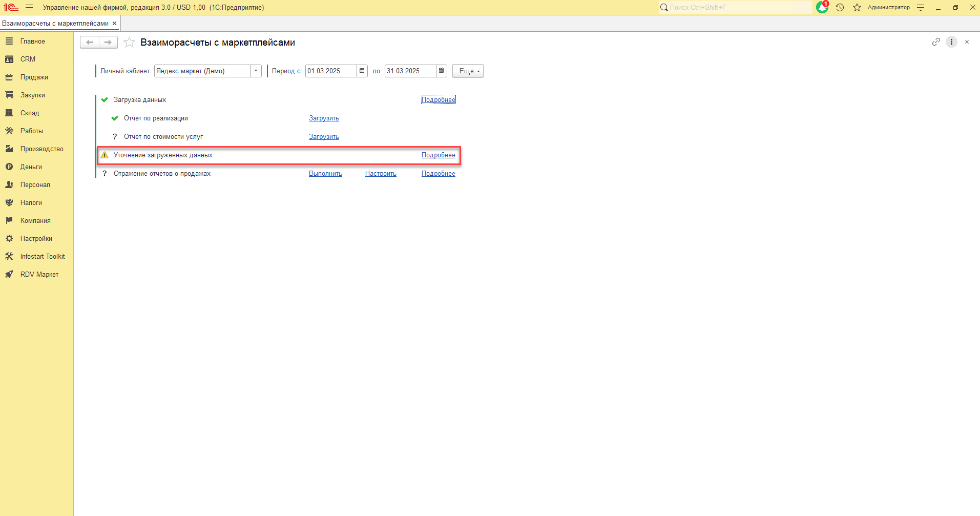Click the Настроить link
This screenshot has height=516, width=980.
[x=381, y=174]
